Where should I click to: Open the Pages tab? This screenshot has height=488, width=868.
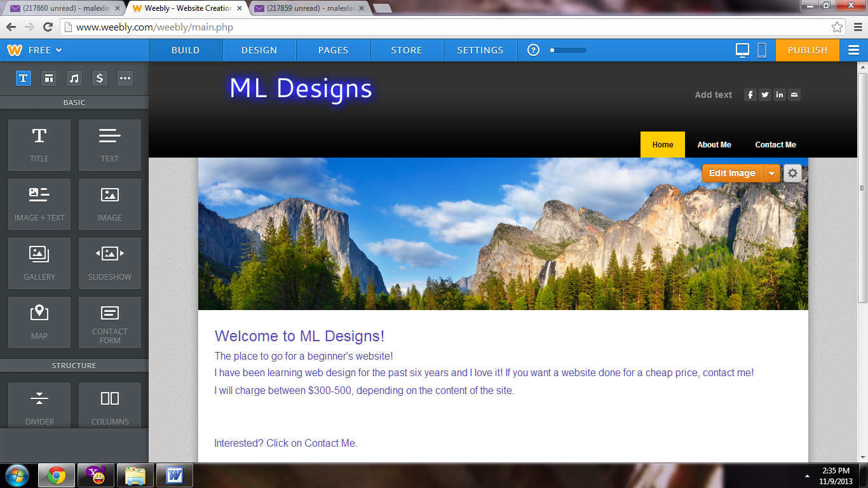333,50
